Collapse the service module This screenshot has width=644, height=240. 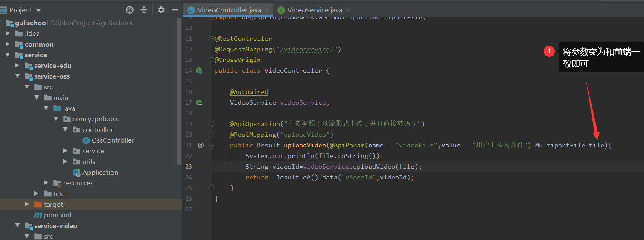(x=8, y=55)
